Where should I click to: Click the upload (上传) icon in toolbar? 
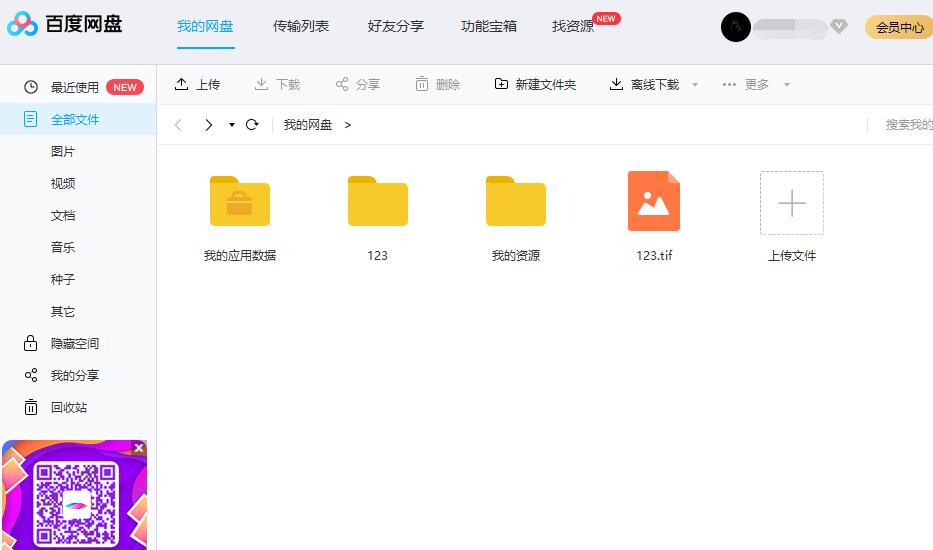[182, 84]
